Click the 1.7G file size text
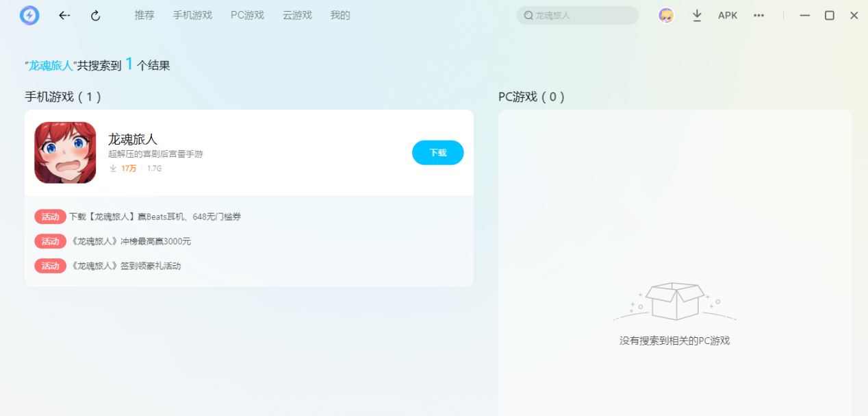This screenshot has width=868, height=416. click(x=155, y=169)
